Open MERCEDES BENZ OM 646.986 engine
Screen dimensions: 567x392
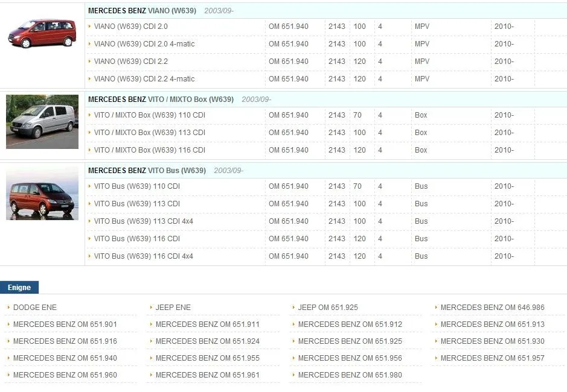(493, 308)
